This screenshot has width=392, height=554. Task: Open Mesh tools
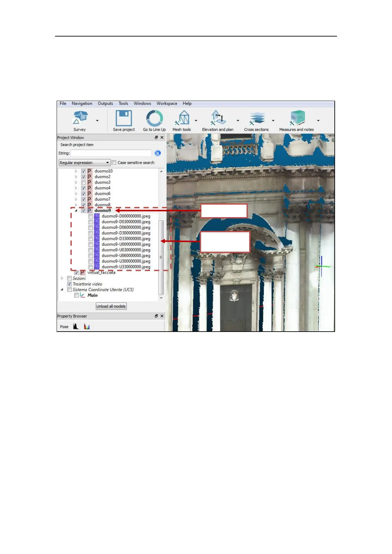tap(182, 121)
